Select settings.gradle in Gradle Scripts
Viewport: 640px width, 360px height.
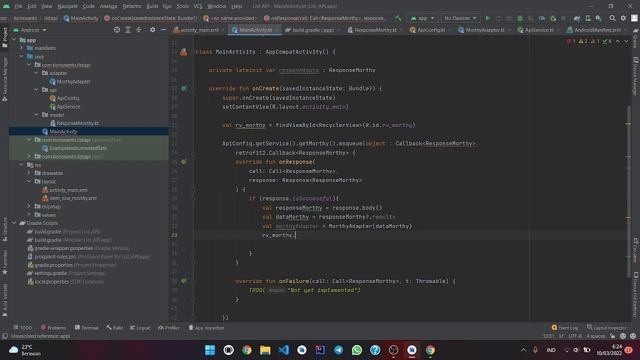tap(66, 273)
